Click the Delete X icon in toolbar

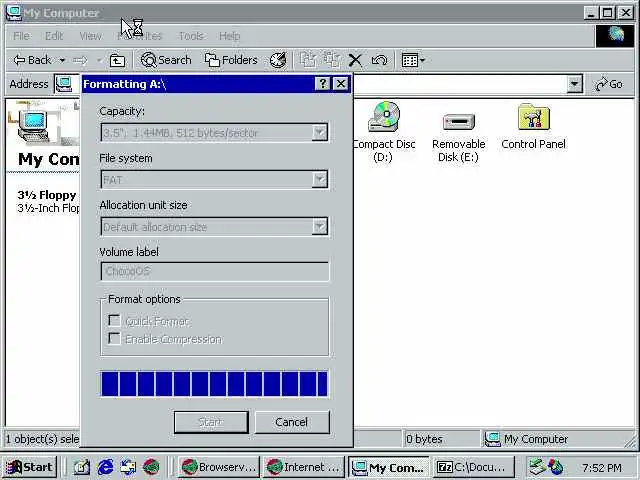pyautogui.click(x=356, y=60)
